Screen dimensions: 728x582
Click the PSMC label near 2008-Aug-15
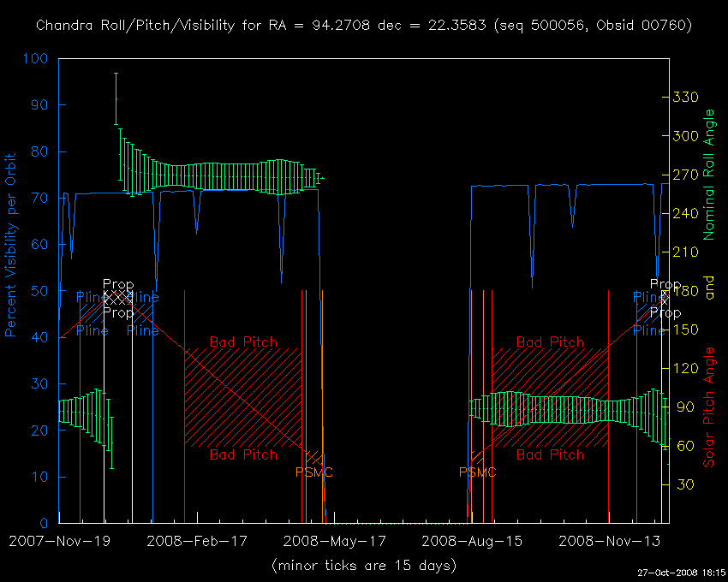point(478,472)
